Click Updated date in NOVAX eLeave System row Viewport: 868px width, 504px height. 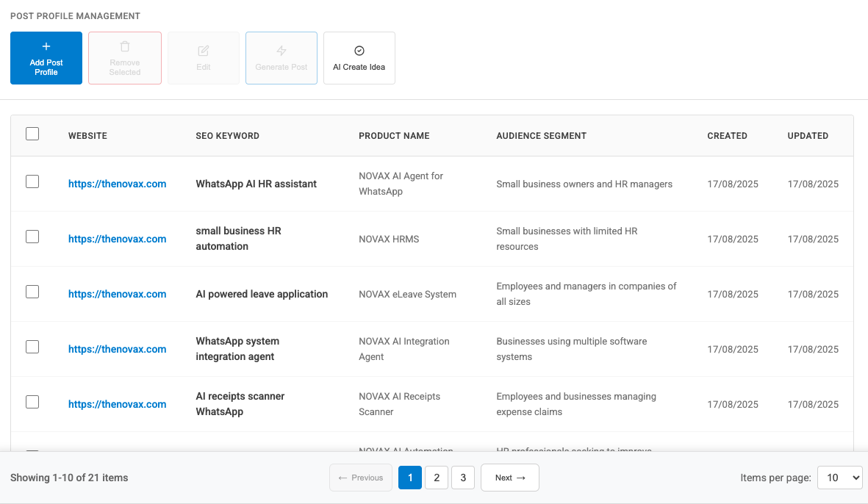pyautogui.click(x=813, y=294)
